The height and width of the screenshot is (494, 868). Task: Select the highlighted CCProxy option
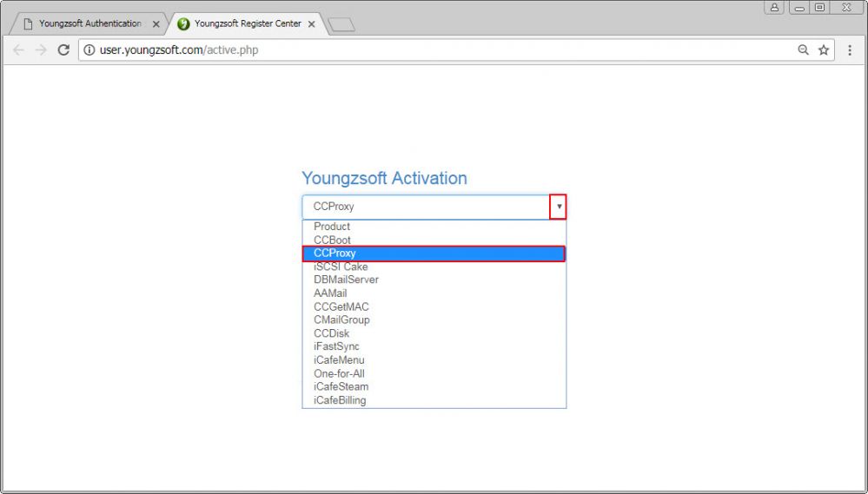click(434, 254)
